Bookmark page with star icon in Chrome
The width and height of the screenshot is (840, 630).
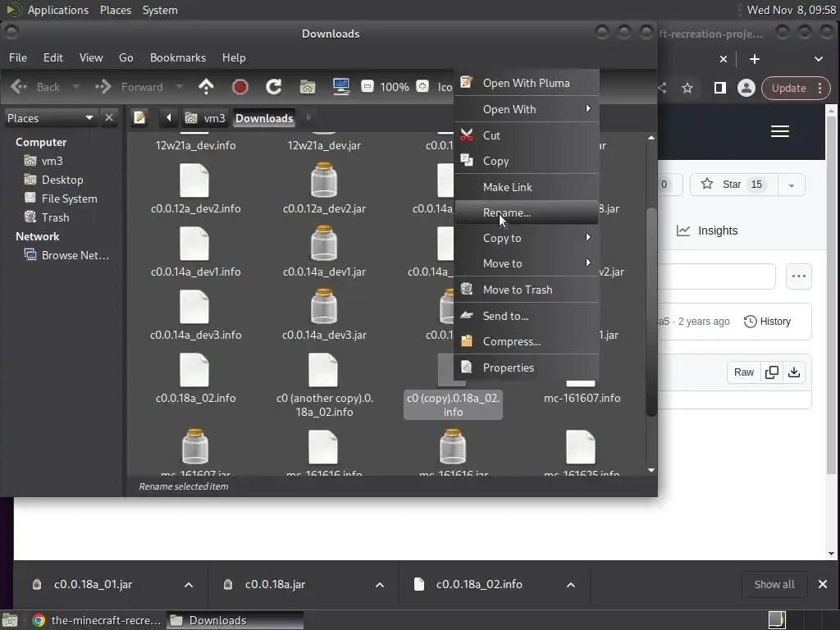tap(687, 88)
